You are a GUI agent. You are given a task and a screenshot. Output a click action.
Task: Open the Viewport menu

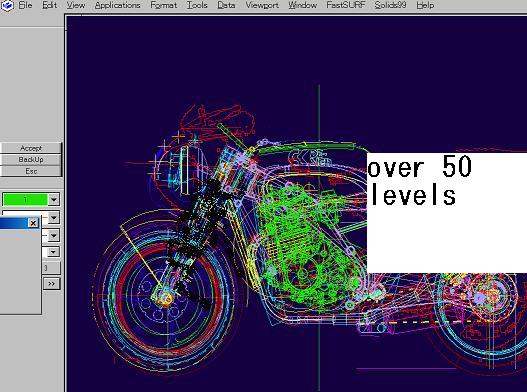point(262,5)
